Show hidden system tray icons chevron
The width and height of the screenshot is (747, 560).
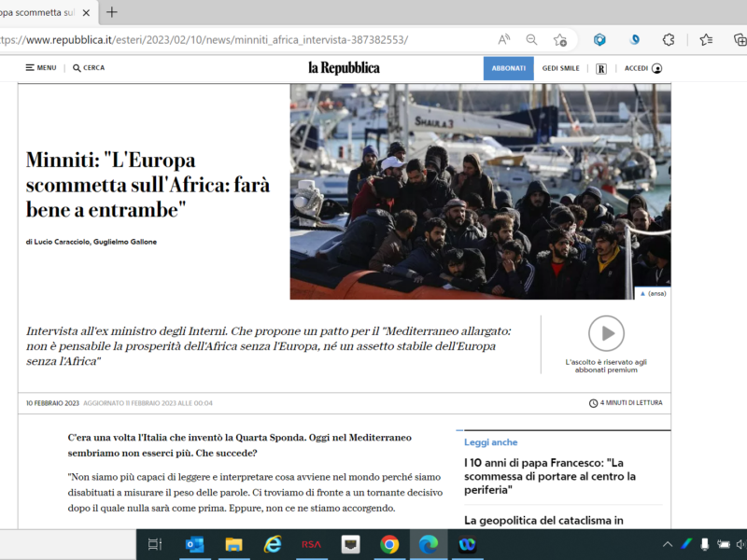668,544
